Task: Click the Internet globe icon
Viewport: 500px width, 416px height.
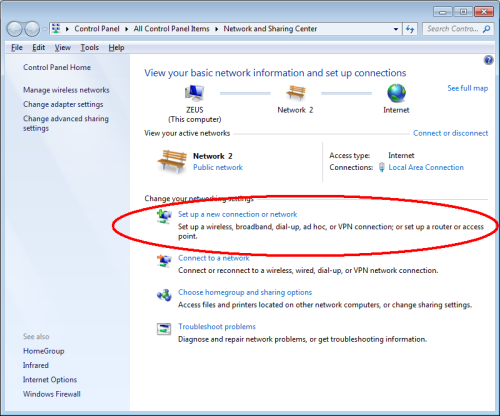Action: tap(396, 93)
